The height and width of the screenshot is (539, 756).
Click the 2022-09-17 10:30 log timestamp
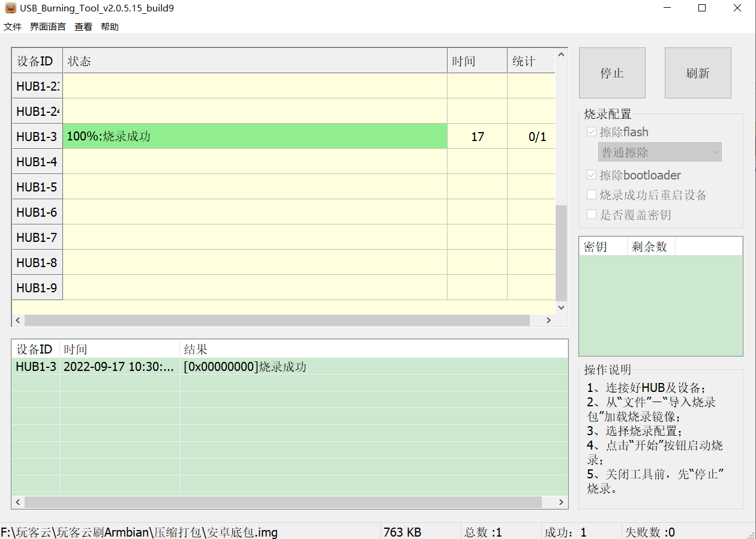pyautogui.click(x=119, y=367)
